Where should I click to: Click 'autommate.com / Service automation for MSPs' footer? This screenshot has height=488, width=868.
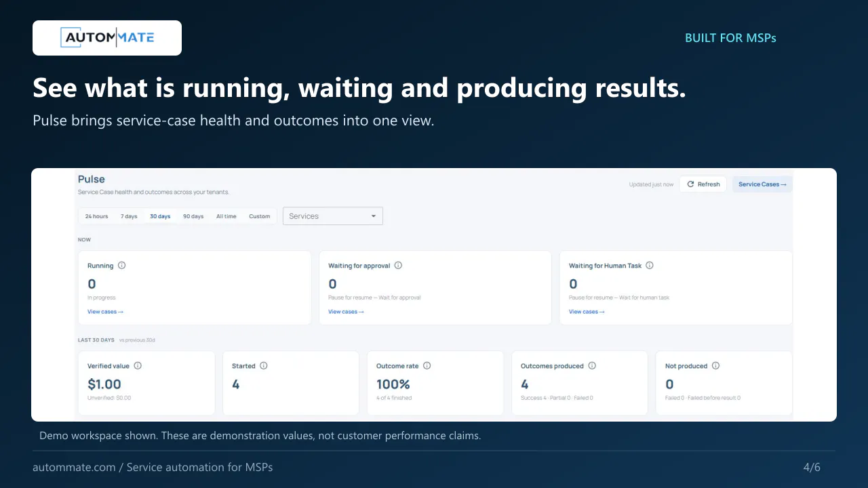153,467
